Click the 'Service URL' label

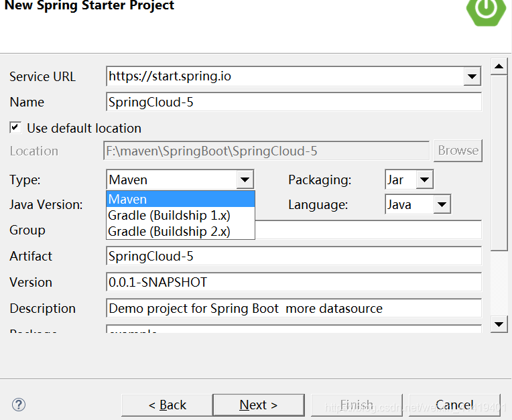(x=42, y=76)
